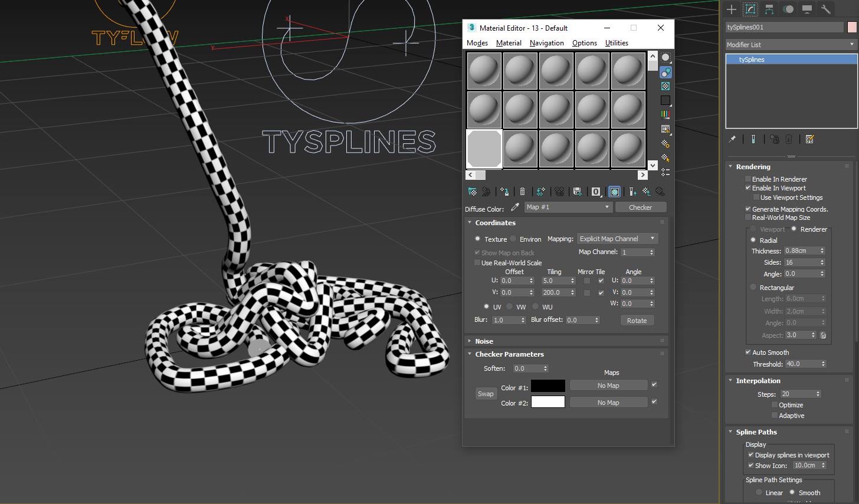Click the Rotate button
Viewport: 859px width, 504px height.
click(x=637, y=321)
